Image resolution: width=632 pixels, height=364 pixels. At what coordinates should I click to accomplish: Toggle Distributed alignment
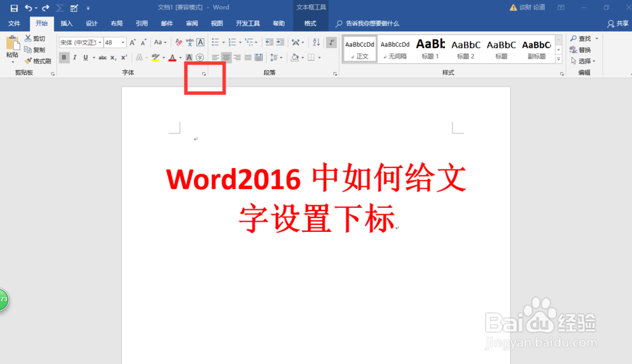click(x=258, y=58)
